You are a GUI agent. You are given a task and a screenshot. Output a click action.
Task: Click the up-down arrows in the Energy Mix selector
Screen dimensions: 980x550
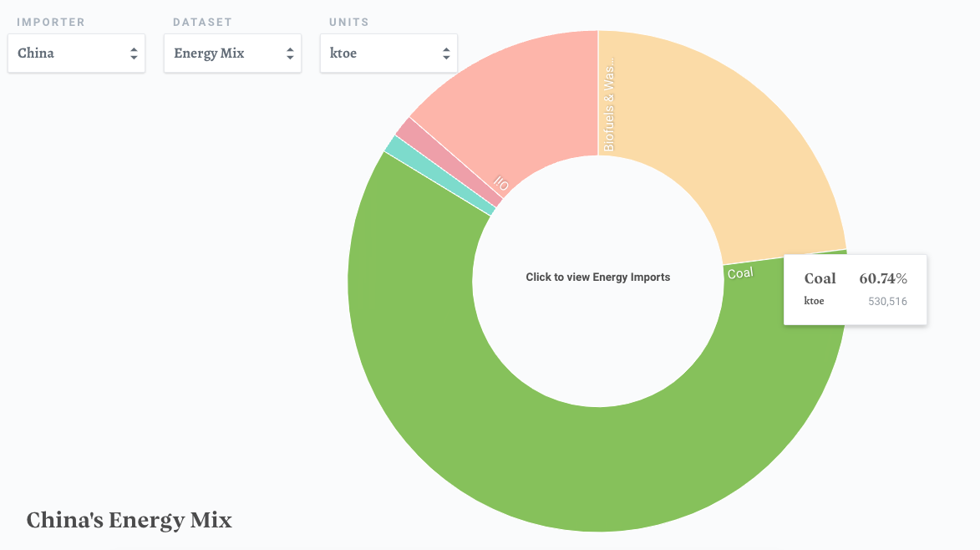(290, 53)
